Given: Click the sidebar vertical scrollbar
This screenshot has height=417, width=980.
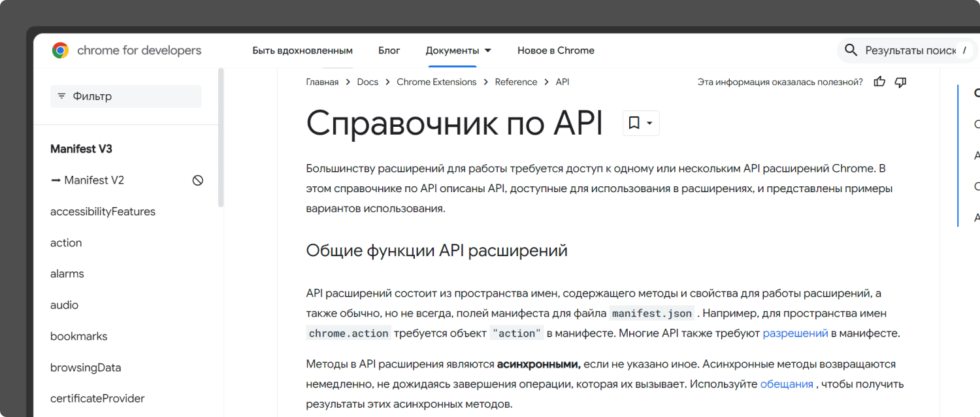Looking at the screenshot, I should click(221, 137).
